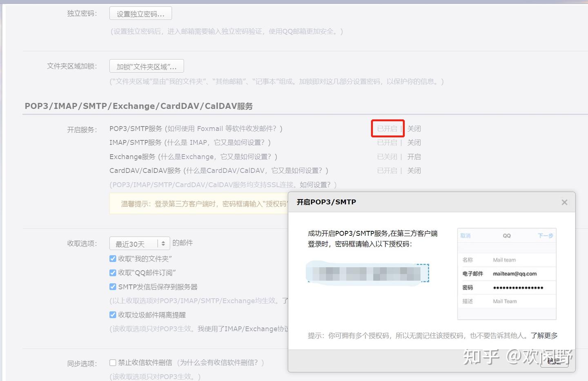Click 关闭 to disable POP3/SMTP service
Viewport: 588px width, 381px height.
pos(414,128)
